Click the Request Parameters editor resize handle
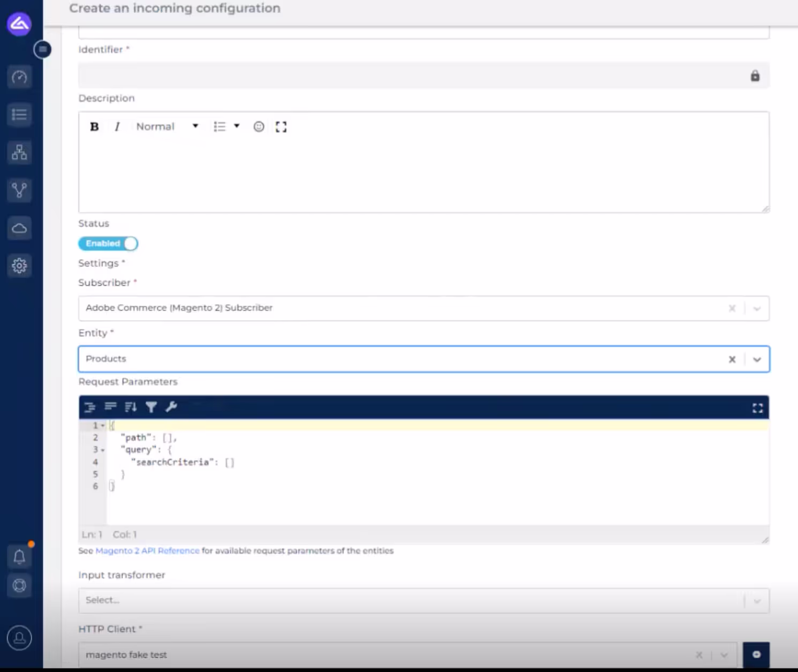This screenshot has height=672, width=798. (765, 540)
